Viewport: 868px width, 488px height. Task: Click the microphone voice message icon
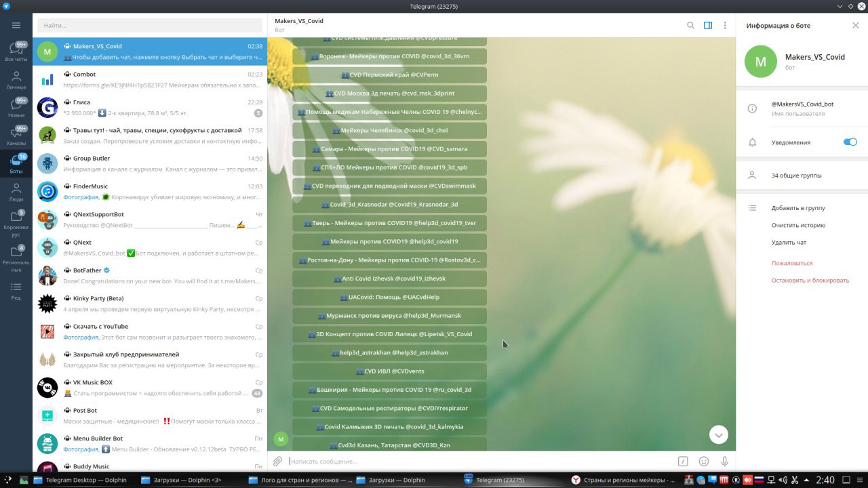point(725,462)
